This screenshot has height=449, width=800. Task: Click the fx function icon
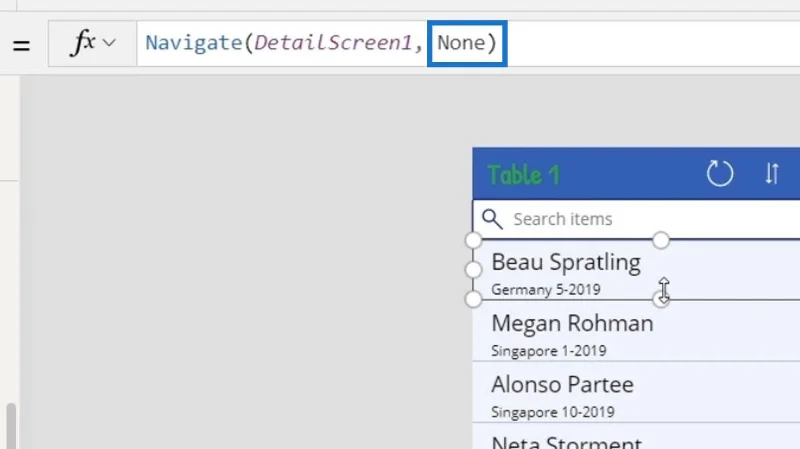(84, 42)
